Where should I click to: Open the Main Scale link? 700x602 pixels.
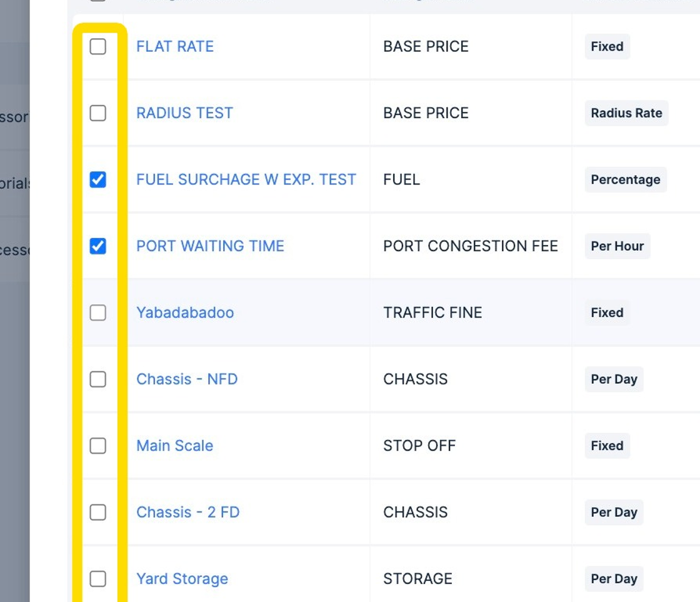pos(174,446)
